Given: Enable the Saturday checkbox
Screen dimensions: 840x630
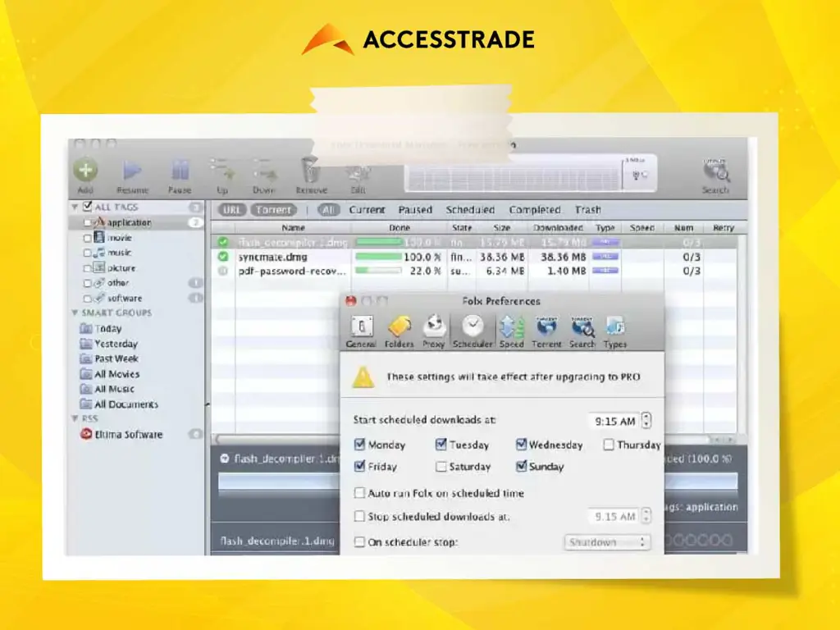Looking at the screenshot, I should (x=441, y=467).
